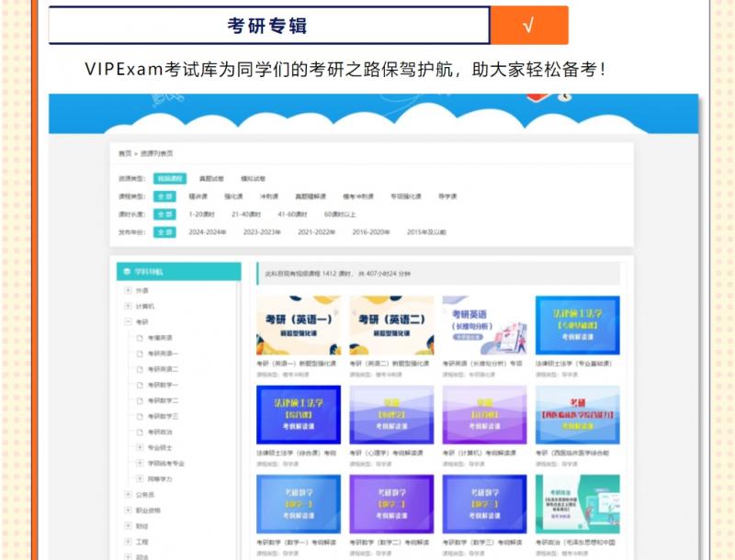Filter courses by 真题精解课
The height and width of the screenshot is (560, 735).
[x=311, y=196]
